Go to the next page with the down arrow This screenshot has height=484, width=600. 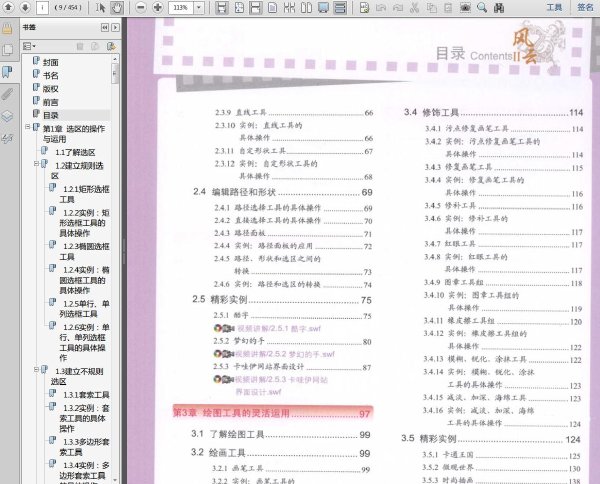tap(25, 7)
